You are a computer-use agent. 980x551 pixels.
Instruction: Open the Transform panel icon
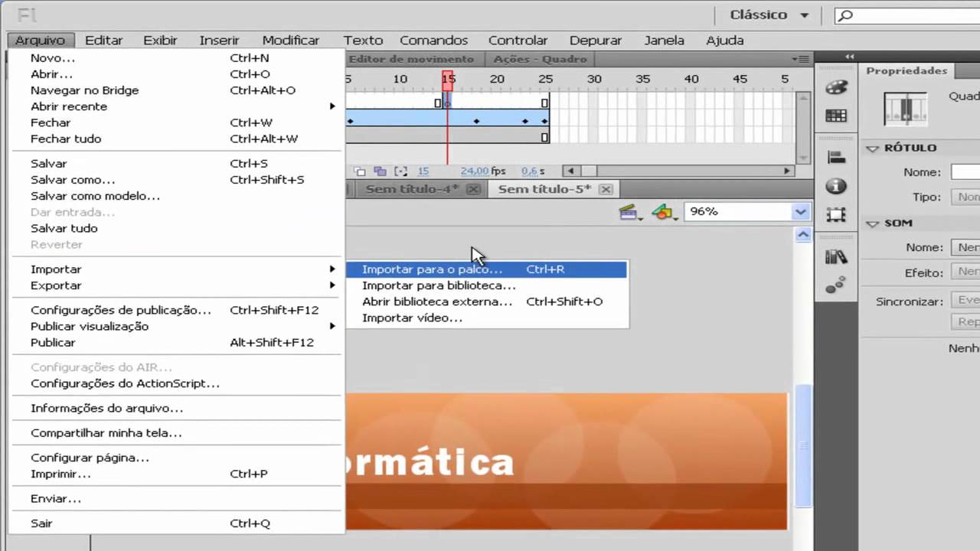836,215
